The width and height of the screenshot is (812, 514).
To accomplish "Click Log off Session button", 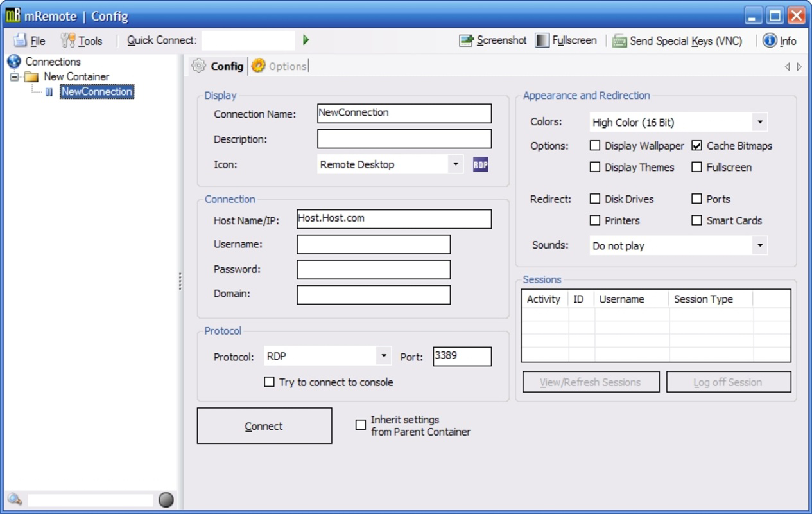I will 729,382.
